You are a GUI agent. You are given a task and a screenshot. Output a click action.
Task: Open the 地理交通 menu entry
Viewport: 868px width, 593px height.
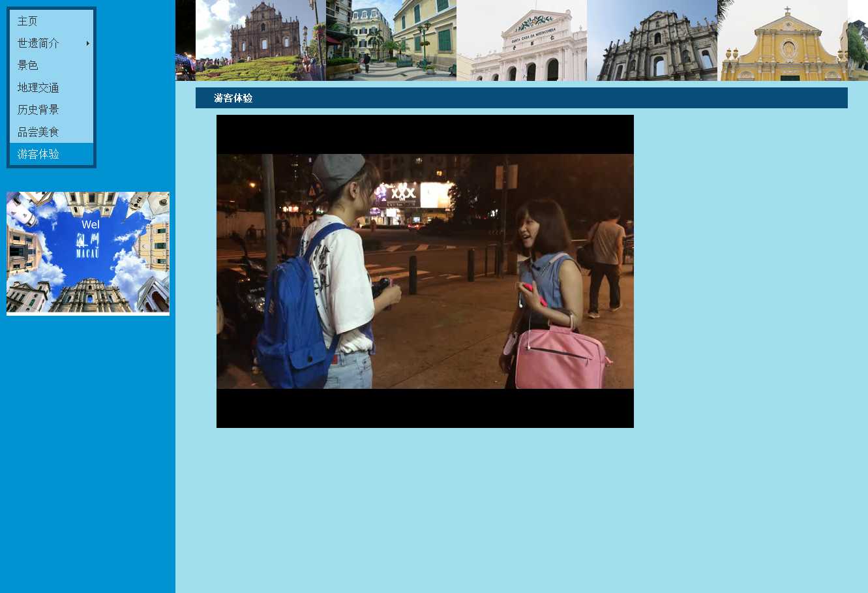[x=38, y=87]
